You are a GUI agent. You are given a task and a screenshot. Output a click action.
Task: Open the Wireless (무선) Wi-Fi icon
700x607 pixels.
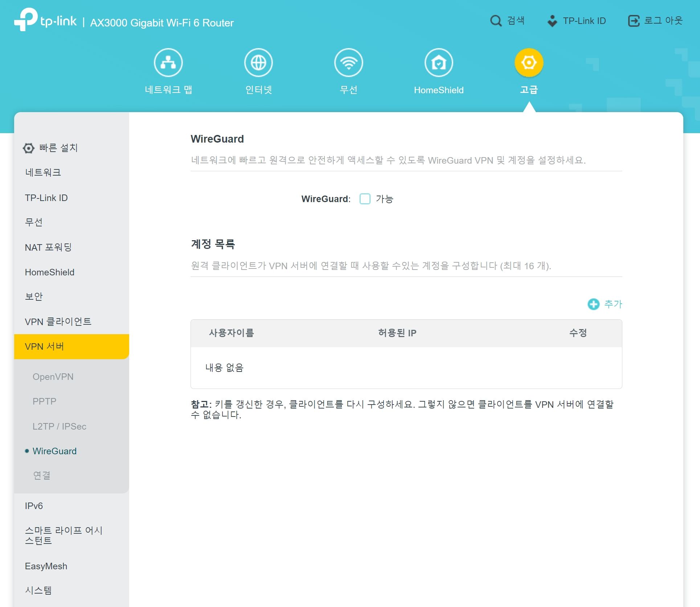pyautogui.click(x=349, y=62)
